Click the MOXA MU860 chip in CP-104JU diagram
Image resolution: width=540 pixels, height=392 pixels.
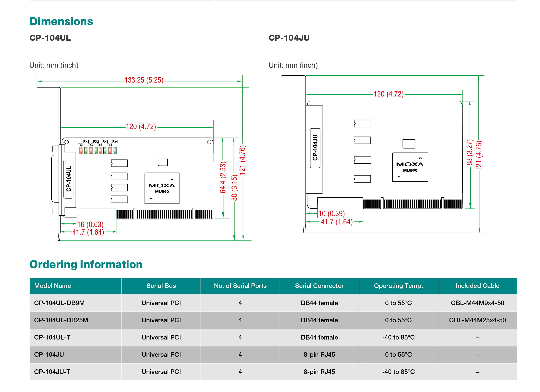[410, 167]
